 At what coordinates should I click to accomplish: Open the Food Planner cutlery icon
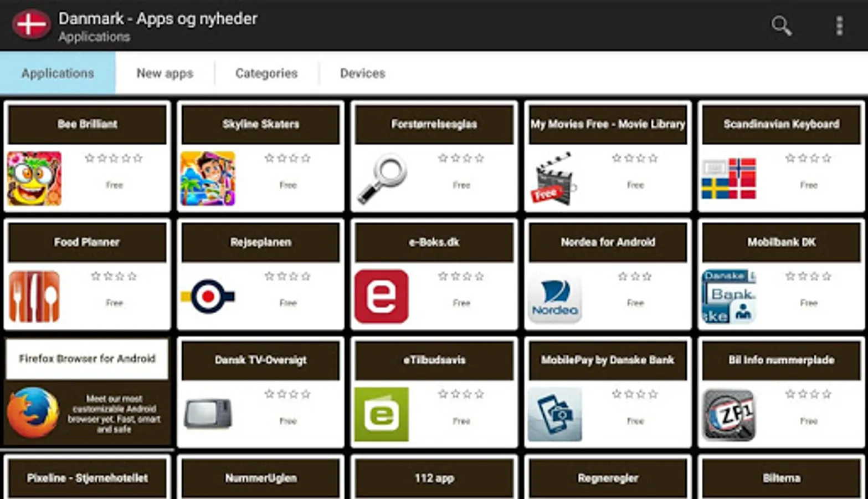tap(34, 297)
